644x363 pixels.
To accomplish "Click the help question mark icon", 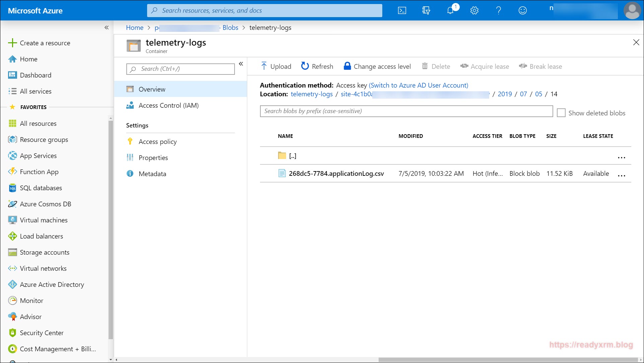I will [x=498, y=10].
